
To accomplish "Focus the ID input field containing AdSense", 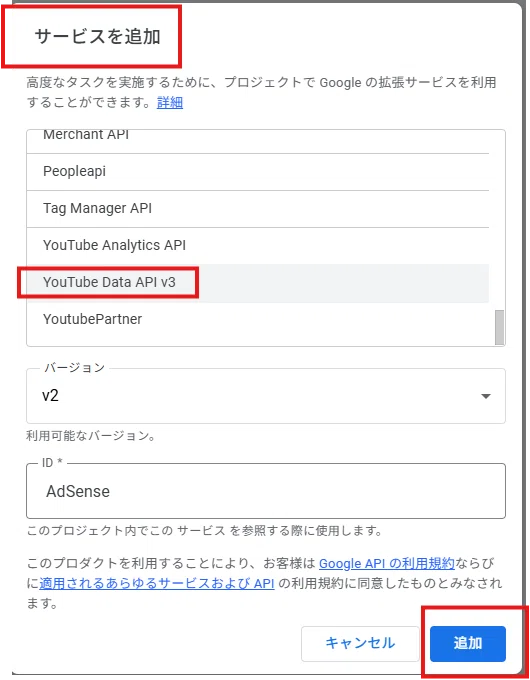I will tap(266, 491).
